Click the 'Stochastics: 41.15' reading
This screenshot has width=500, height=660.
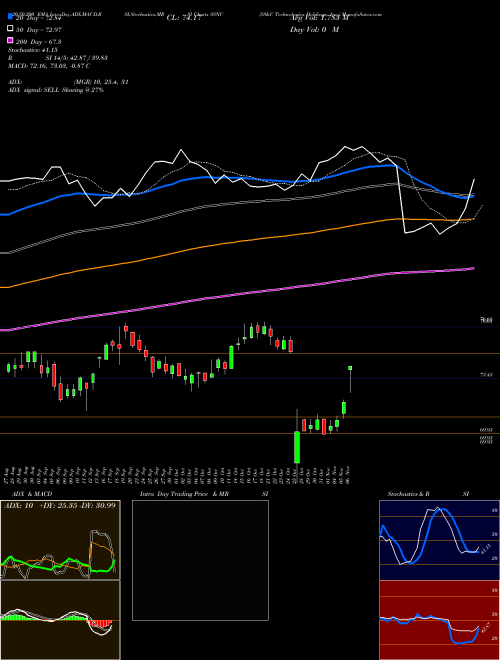coord(32,50)
